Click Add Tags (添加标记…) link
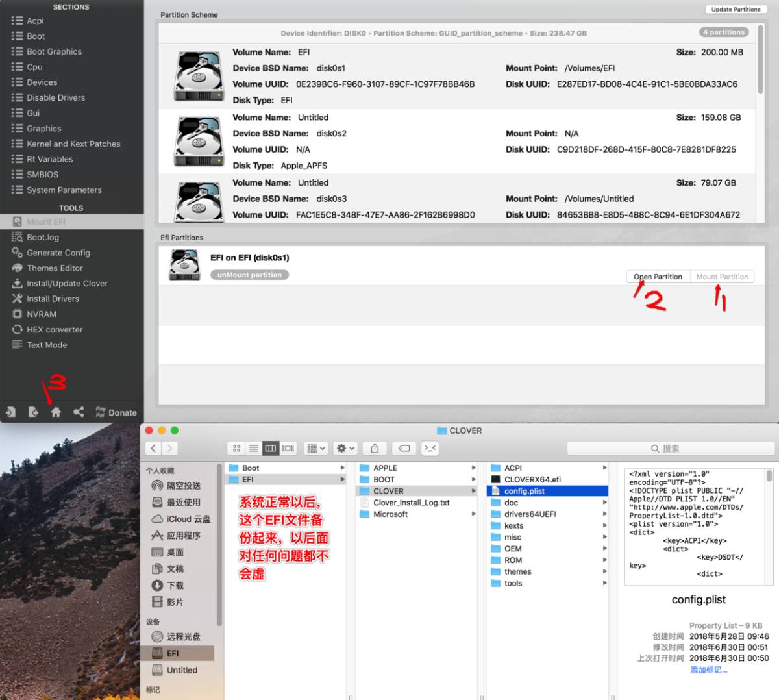Viewport: 779px width, 700px height. (709, 669)
